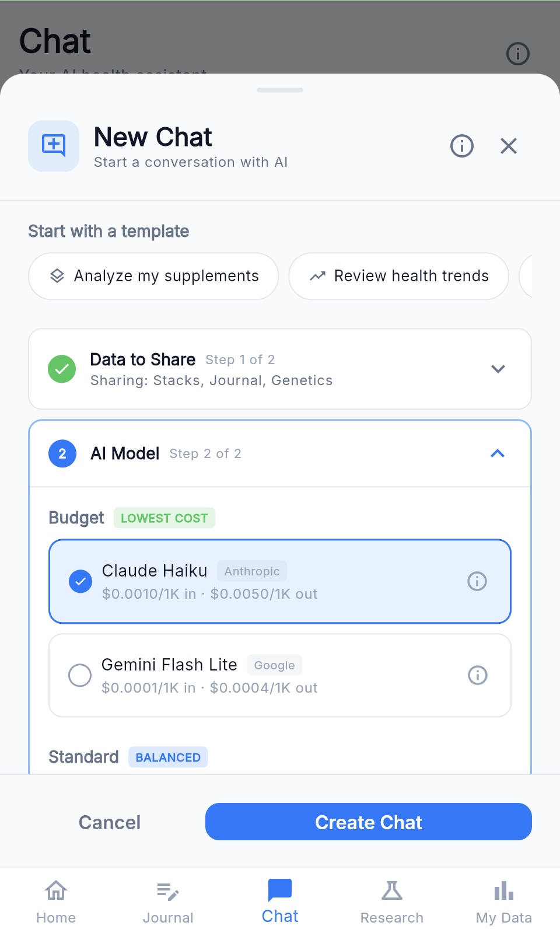Close the New Chat sheet
The height and width of the screenshot is (936, 560).
coord(509,146)
